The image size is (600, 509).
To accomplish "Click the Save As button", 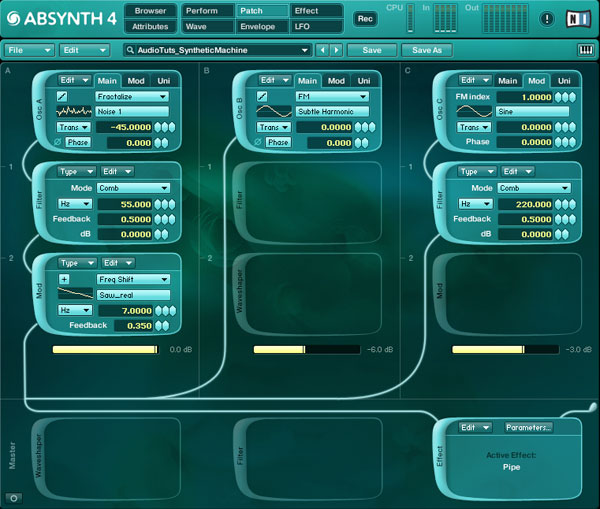I will tap(427, 50).
